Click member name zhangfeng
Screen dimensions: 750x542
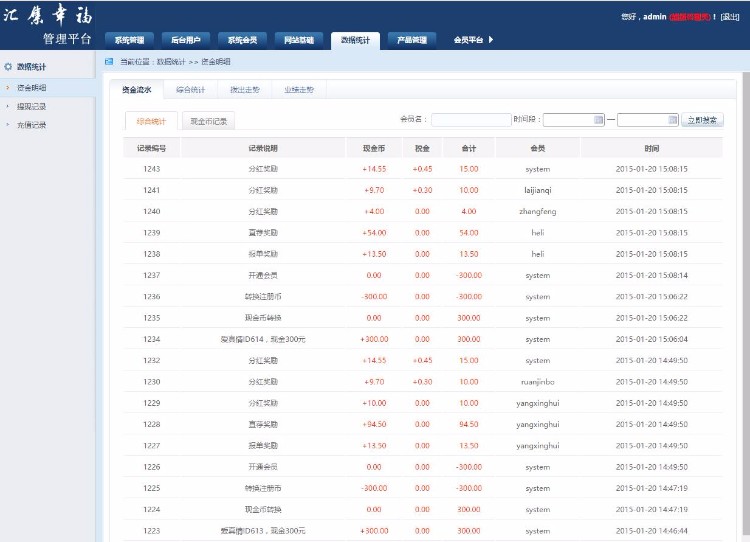click(538, 211)
